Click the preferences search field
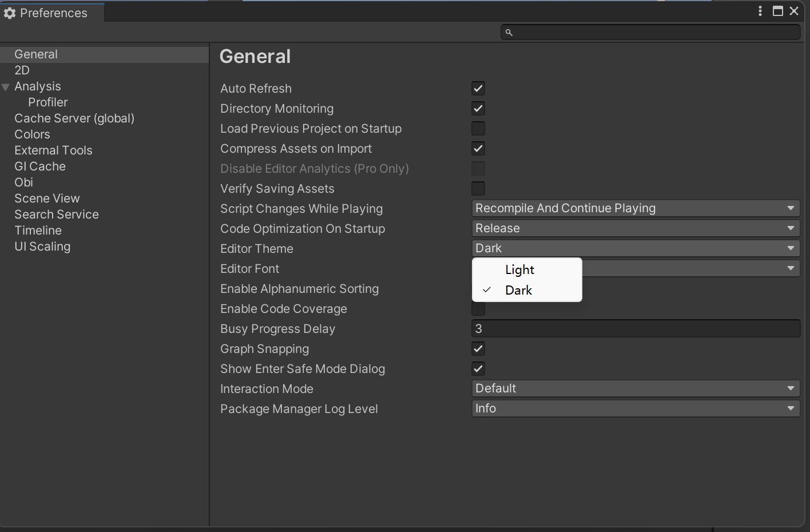The width and height of the screenshot is (810, 532). pos(650,33)
